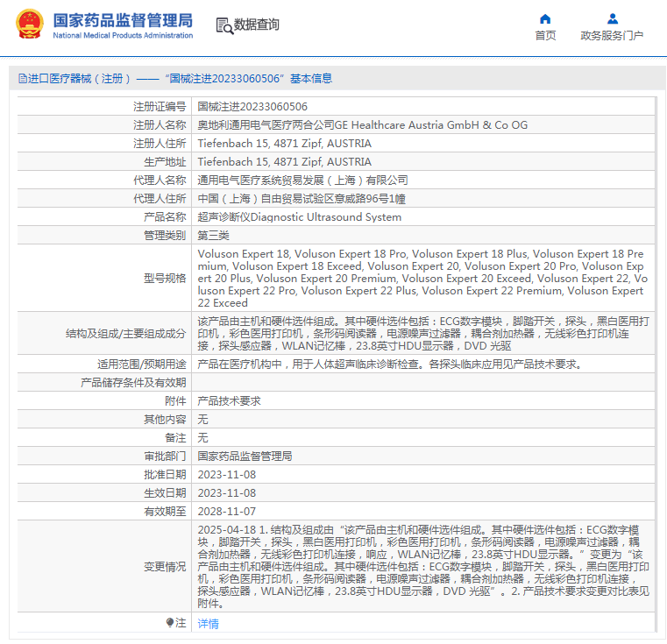Click the 结构及组成/主要组成成分 label
The image size is (667, 644).
pos(126,334)
